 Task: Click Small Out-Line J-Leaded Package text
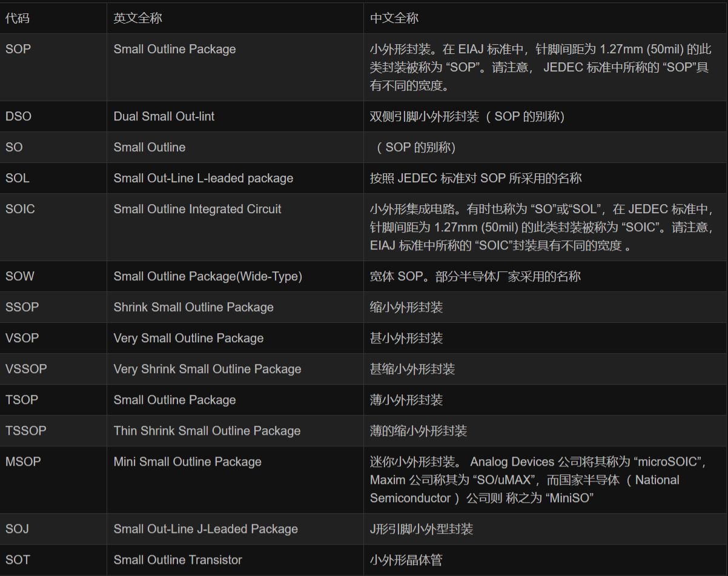coord(205,529)
